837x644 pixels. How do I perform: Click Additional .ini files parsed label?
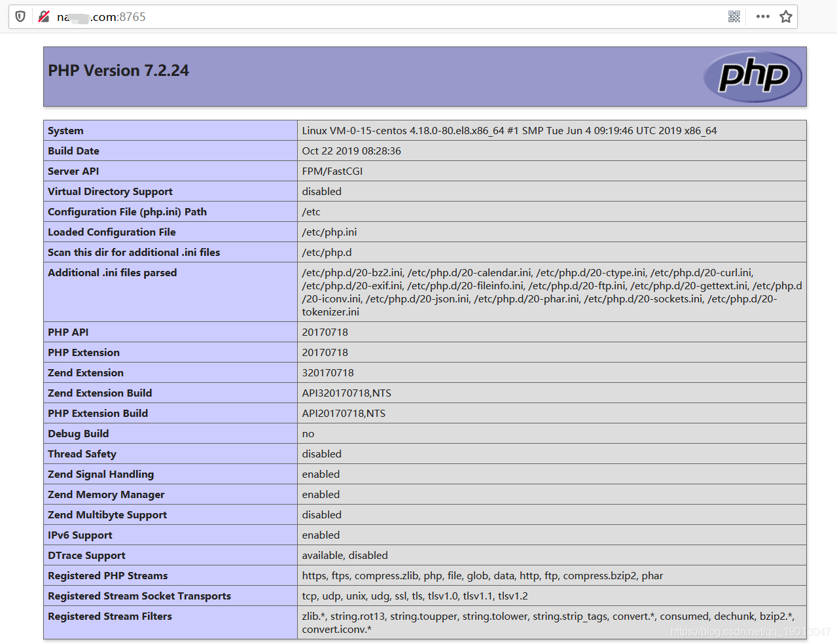pos(112,273)
